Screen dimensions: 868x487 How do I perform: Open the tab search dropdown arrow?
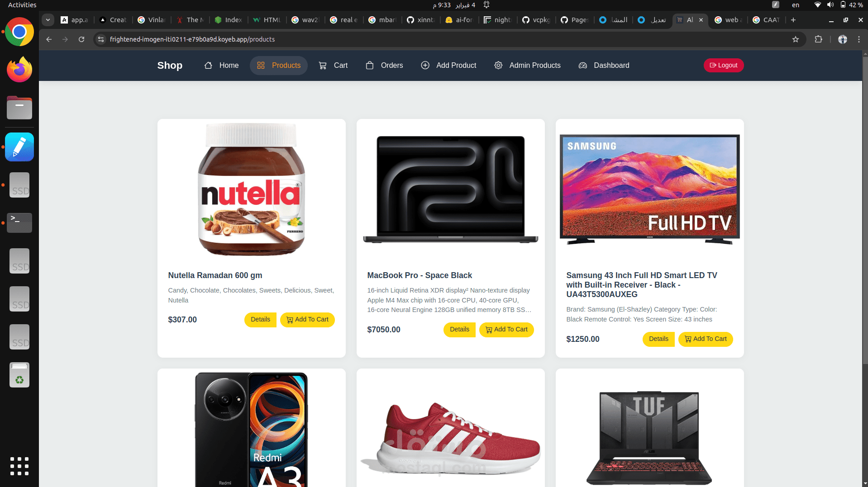[x=48, y=20]
